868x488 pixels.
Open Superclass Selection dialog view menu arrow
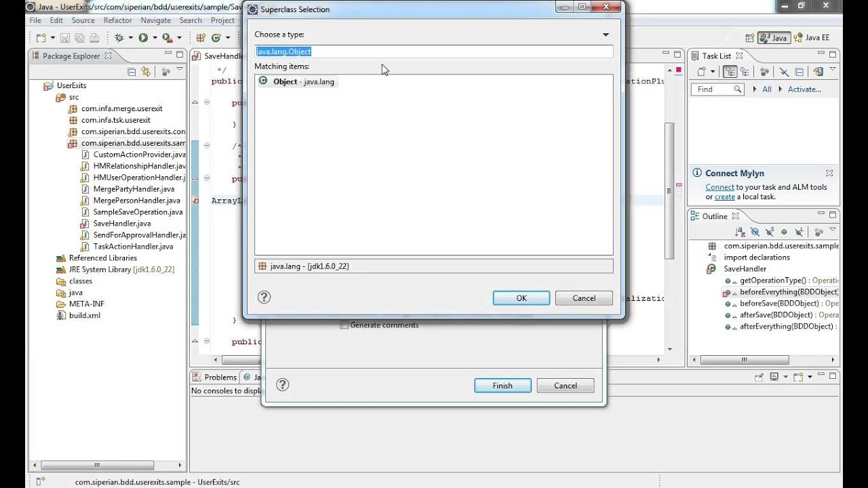(606, 35)
